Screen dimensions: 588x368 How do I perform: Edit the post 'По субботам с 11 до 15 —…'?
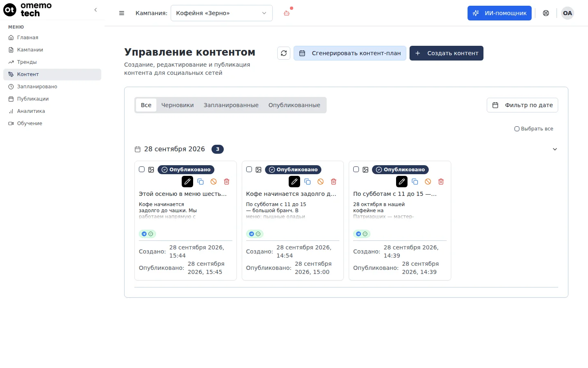click(402, 182)
